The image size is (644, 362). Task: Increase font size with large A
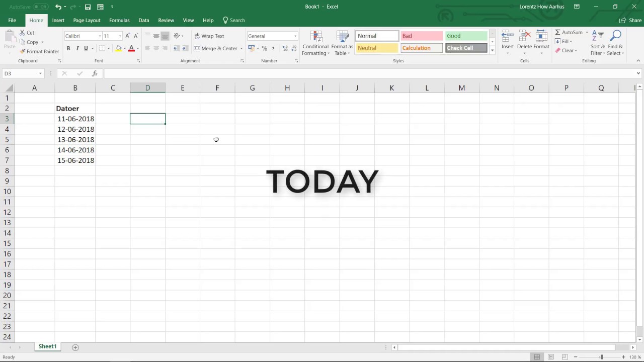tap(127, 36)
